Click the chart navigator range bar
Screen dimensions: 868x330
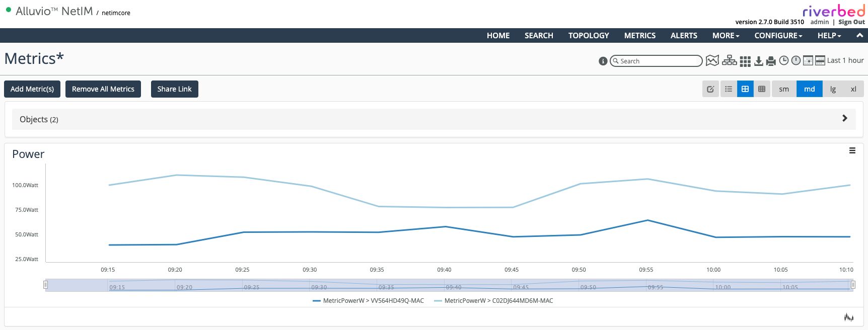(449, 285)
